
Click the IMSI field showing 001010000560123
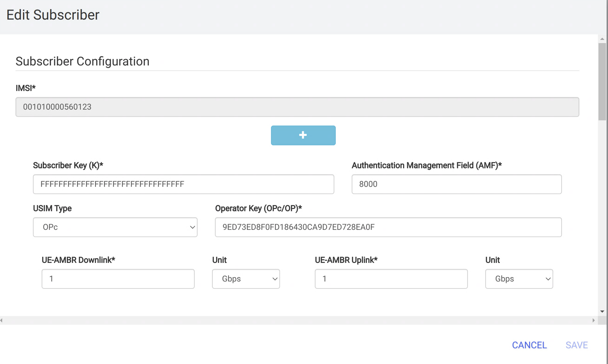(297, 107)
